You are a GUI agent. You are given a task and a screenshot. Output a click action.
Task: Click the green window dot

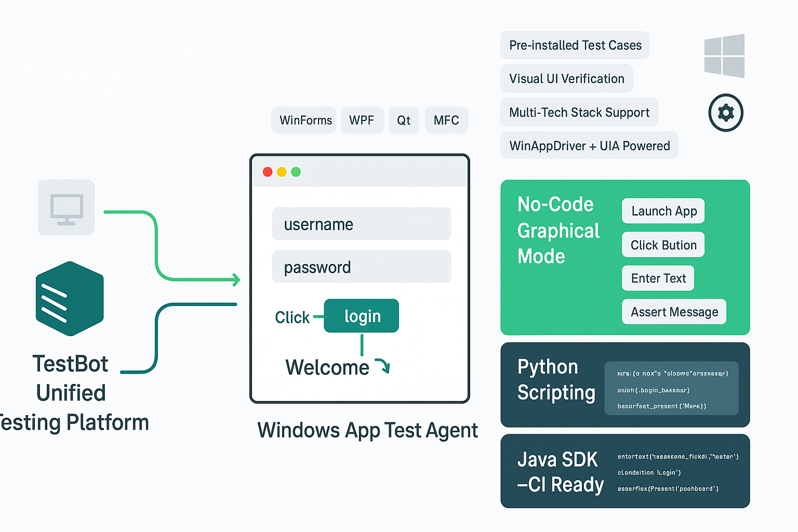tap(296, 172)
